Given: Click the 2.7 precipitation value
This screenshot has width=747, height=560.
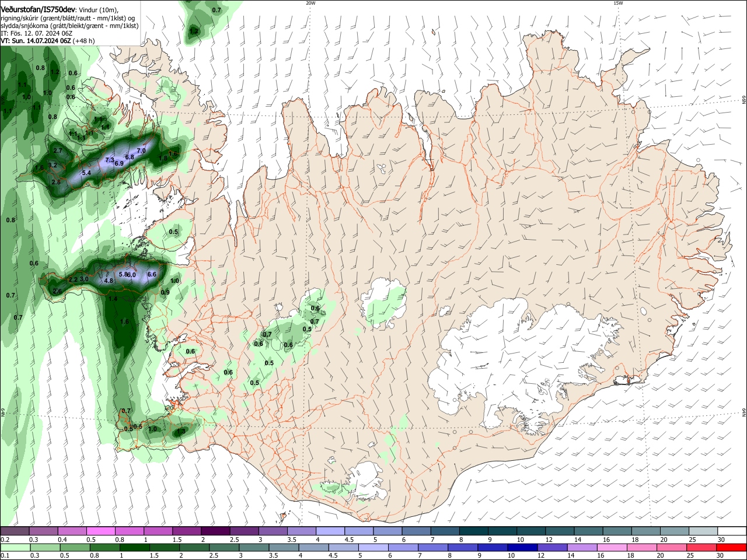Looking at the screenshot, I should pyautogui.click(x=57, y=151).
